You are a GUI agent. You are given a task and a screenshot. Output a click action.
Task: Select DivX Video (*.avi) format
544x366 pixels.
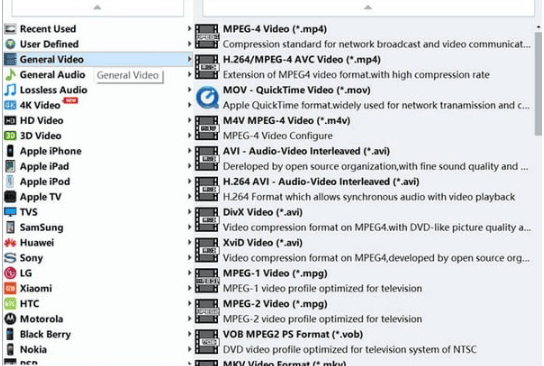point(364,220)
